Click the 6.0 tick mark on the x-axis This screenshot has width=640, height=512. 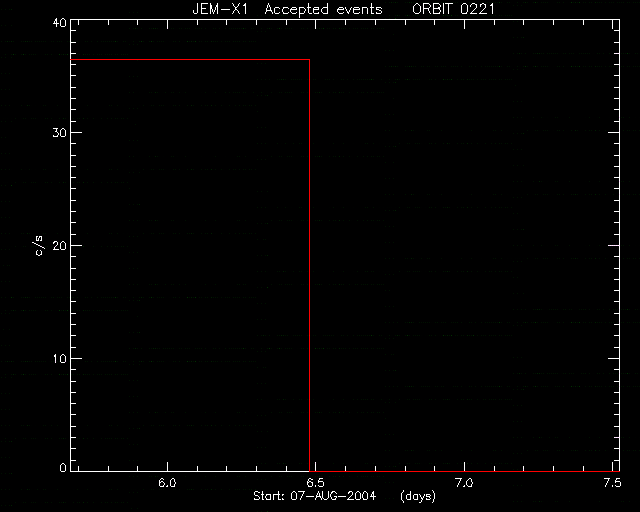tap(167, 467)
